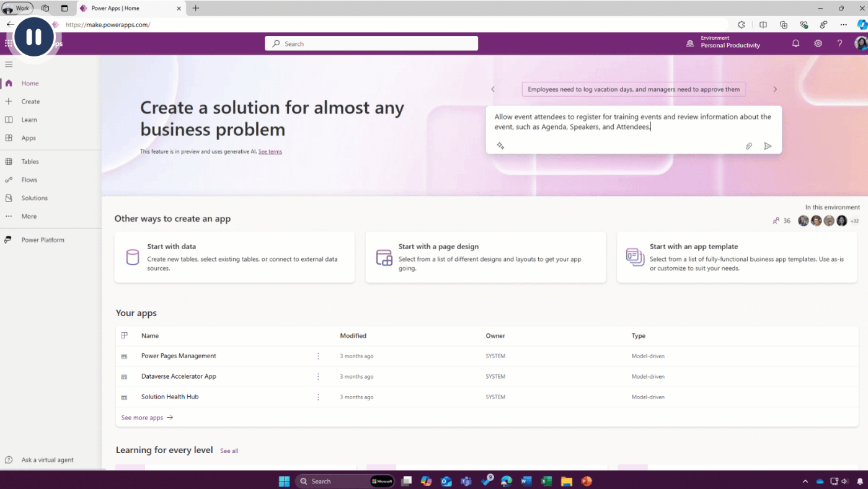The height and width of the screenshot is (489, 868).
Task: Open the Edge Collections icon
Action: (784, 25)
